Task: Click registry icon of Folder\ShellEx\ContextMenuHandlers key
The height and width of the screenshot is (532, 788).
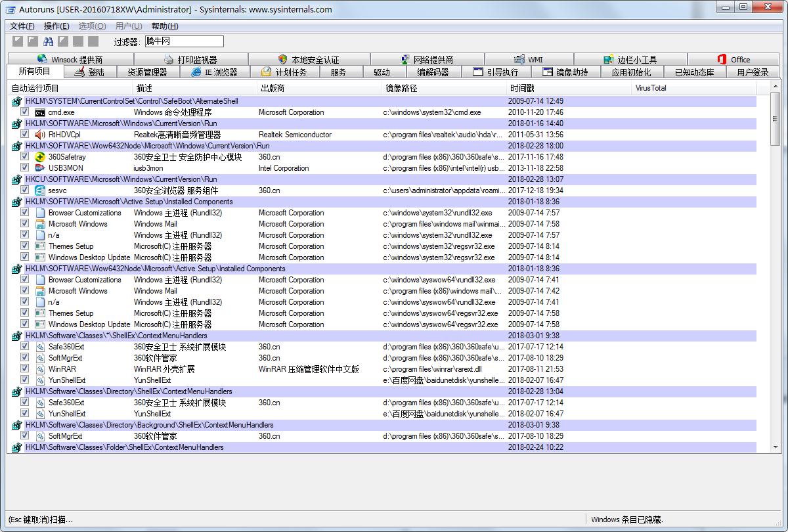Action: [16, 447]
